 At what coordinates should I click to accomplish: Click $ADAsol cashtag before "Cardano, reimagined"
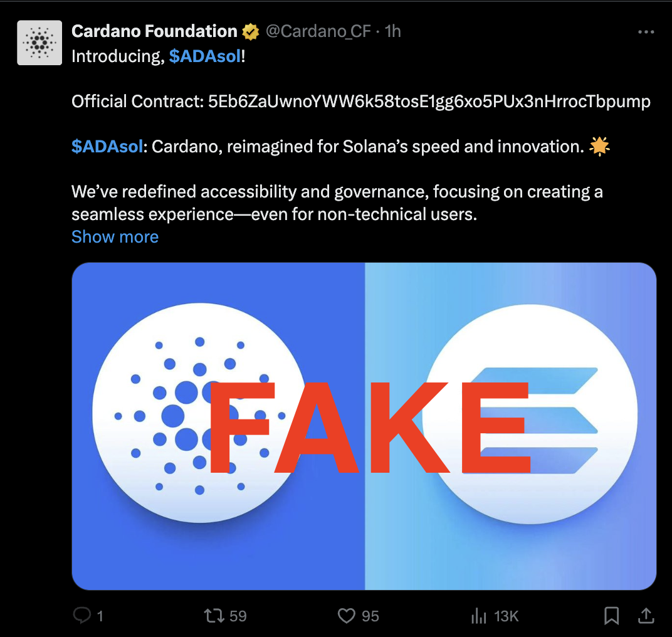pyautogui.click(x=107, y=147)
